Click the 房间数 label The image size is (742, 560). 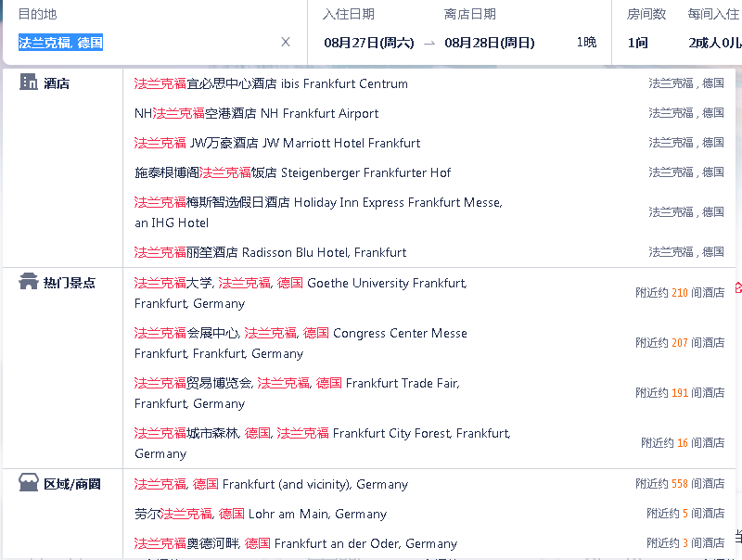click(x=646, y=14)
